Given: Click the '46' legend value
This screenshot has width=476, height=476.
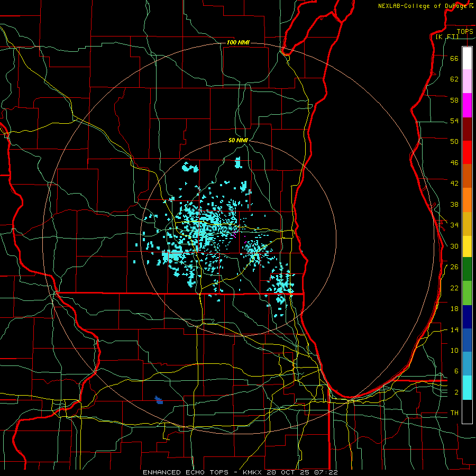Looking at the screenshot, I should [454, 163].
